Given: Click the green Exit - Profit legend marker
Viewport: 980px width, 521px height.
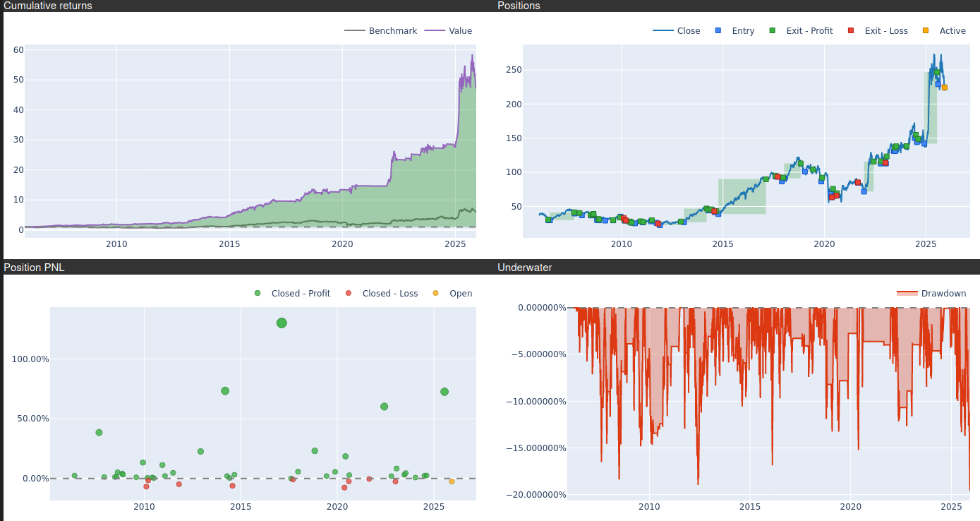Looking at the screenshot, I should coord(772,31).
